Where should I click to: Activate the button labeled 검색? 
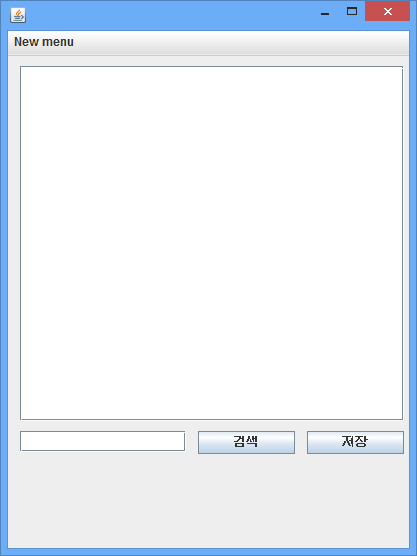pos(246,442)
